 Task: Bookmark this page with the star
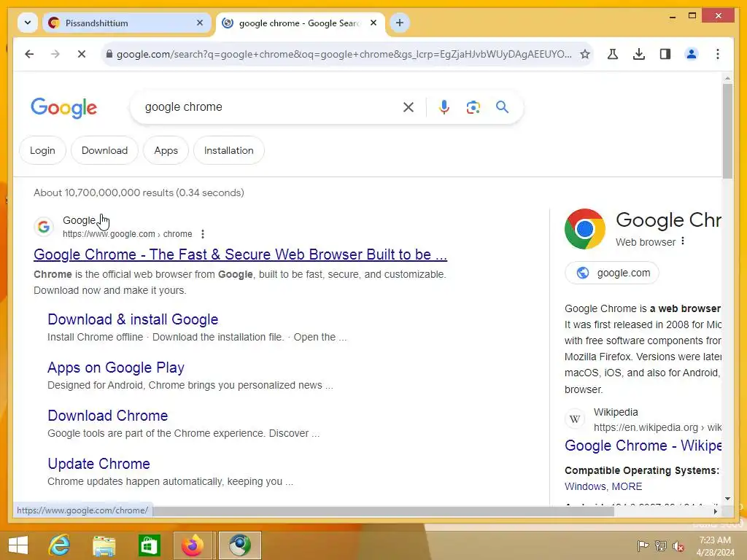(585, 54)
